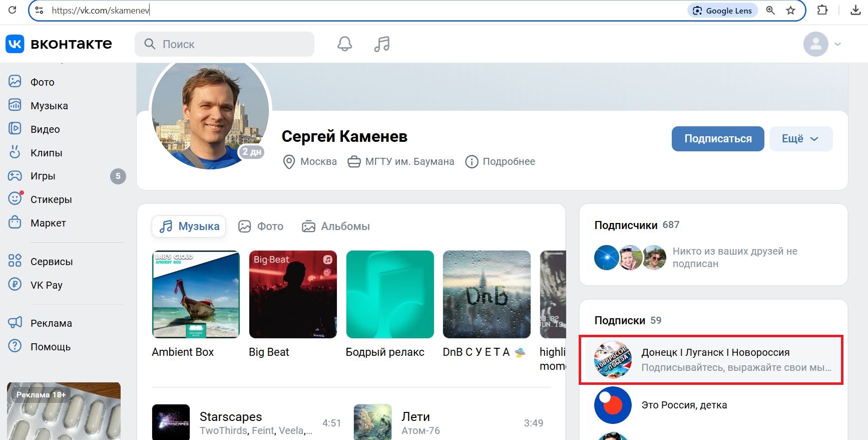Open Подробнее profile details
868x440 pixels.
pos(500,161)
